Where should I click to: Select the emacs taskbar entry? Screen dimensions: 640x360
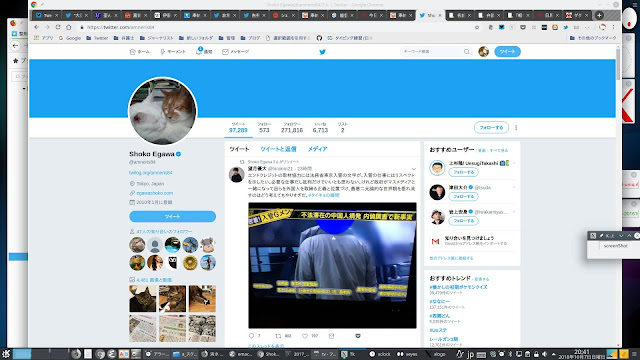pyautogui.click(x=240, y=354)
